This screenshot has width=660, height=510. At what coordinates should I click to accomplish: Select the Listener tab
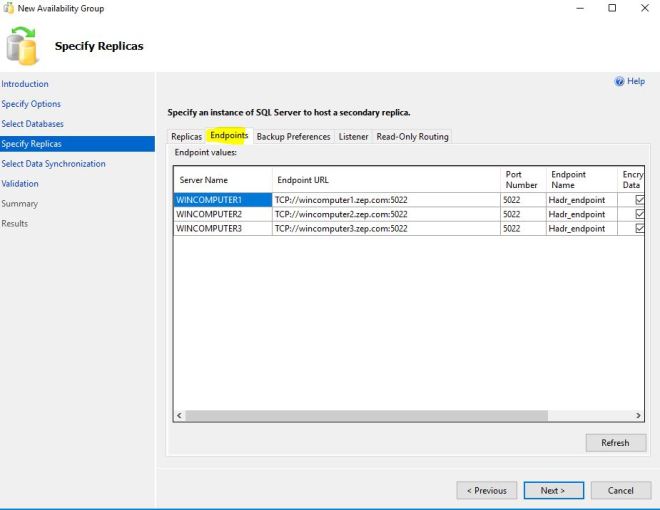click(x=353, y=137)
